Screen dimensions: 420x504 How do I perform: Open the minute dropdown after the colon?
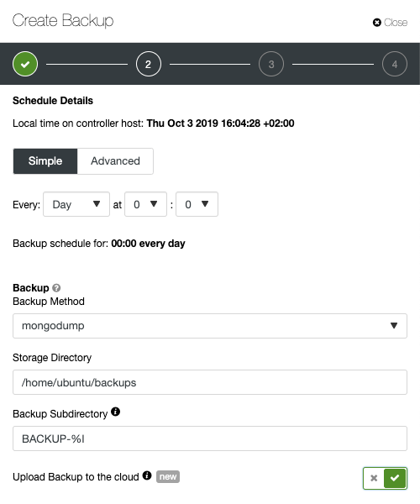point(197,204)
